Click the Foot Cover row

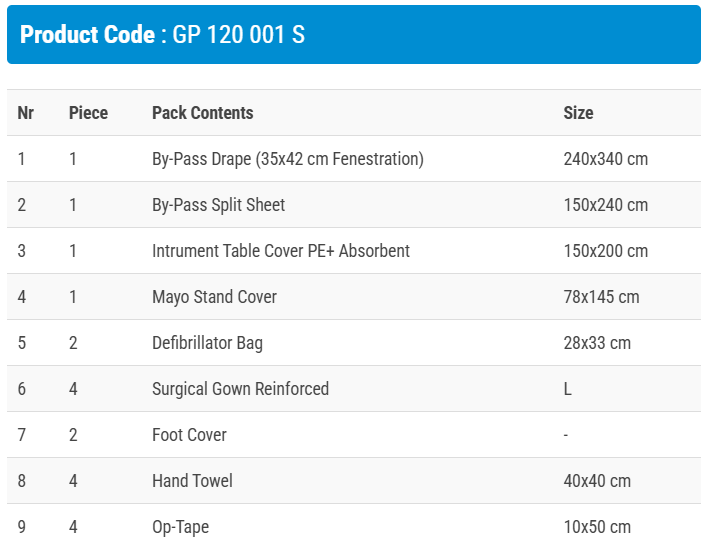(189, 435)
